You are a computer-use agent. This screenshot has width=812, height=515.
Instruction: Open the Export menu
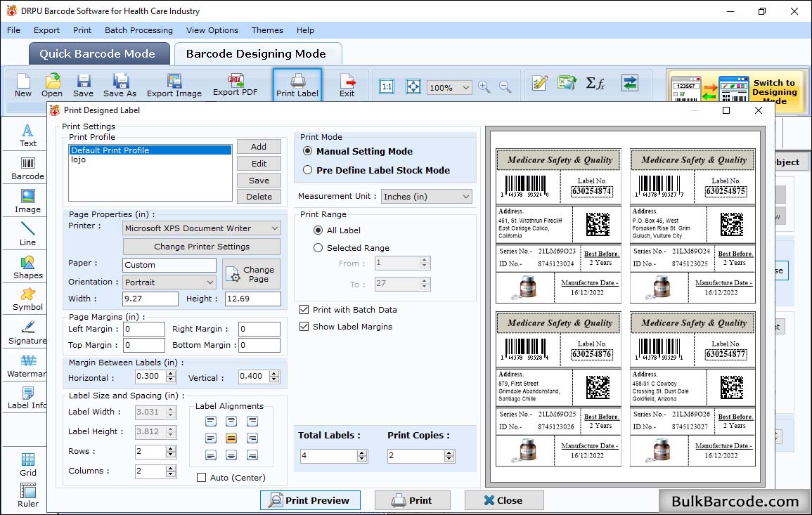point(46,30)
